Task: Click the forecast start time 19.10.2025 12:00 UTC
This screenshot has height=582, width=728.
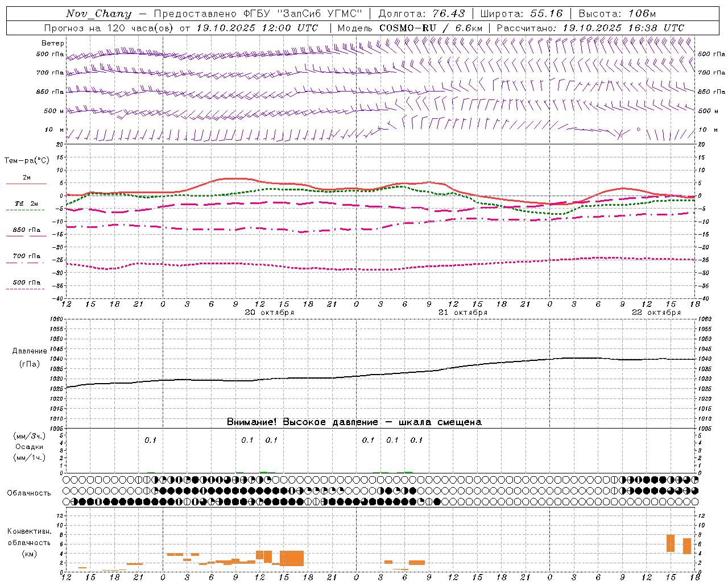Action: (257, 28)
